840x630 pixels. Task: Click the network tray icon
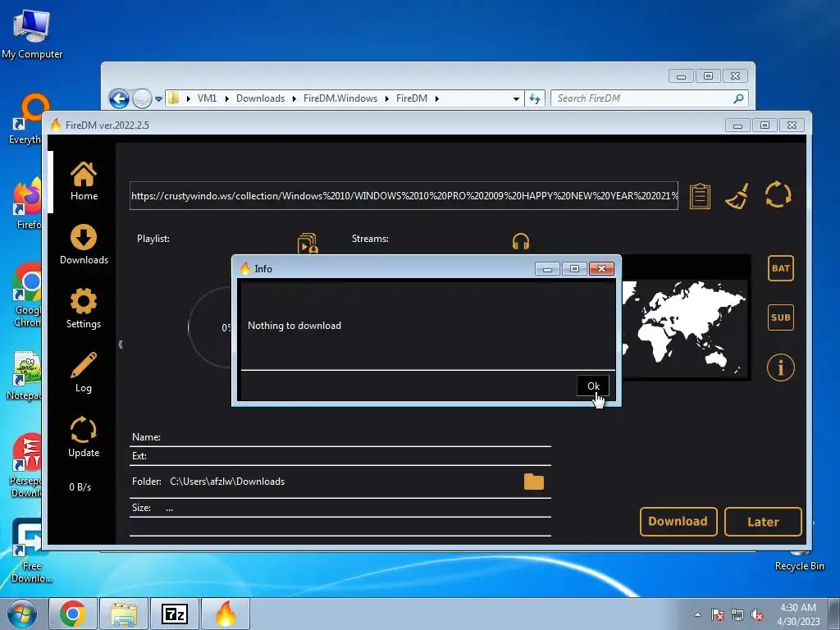737,614
